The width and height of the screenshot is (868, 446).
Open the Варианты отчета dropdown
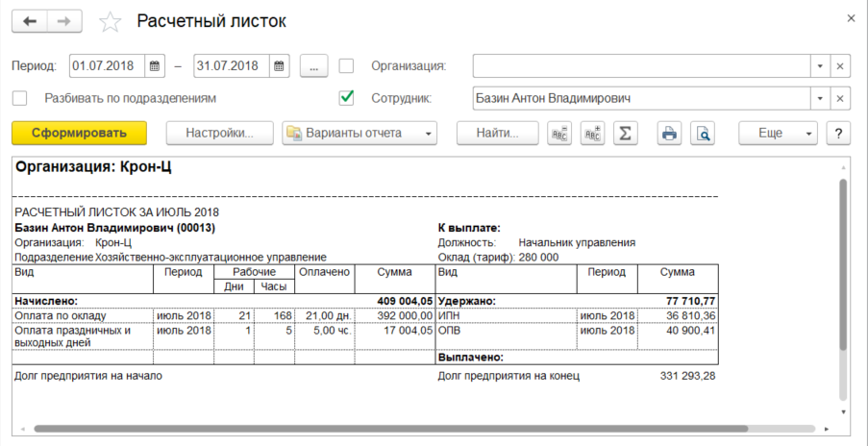[x=360, y=134]
